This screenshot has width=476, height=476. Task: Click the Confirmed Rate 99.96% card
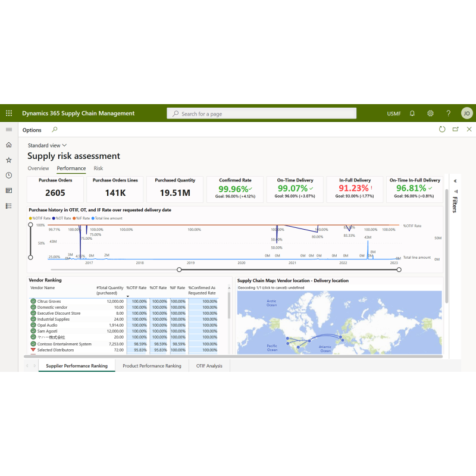click(235, 189)
